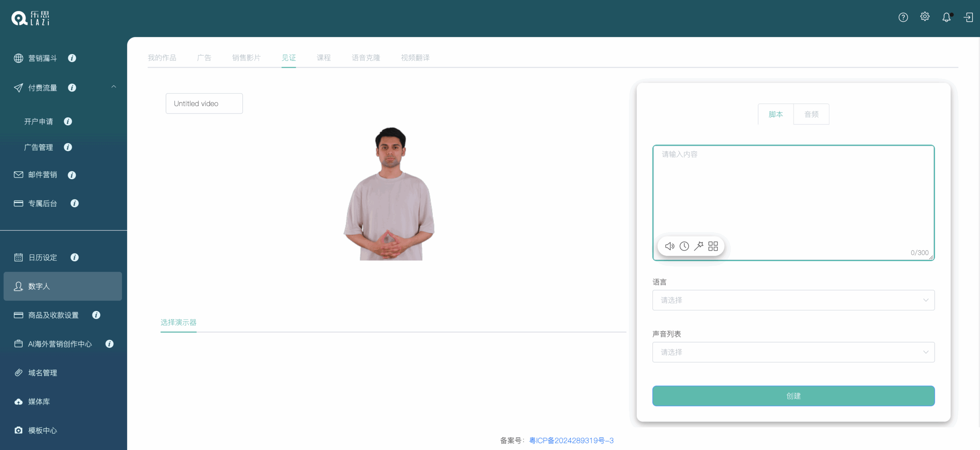This screenshot has height=450, width=980.
Task: Open 数字人 in the sidebar
Action: (x=63, y=286)
